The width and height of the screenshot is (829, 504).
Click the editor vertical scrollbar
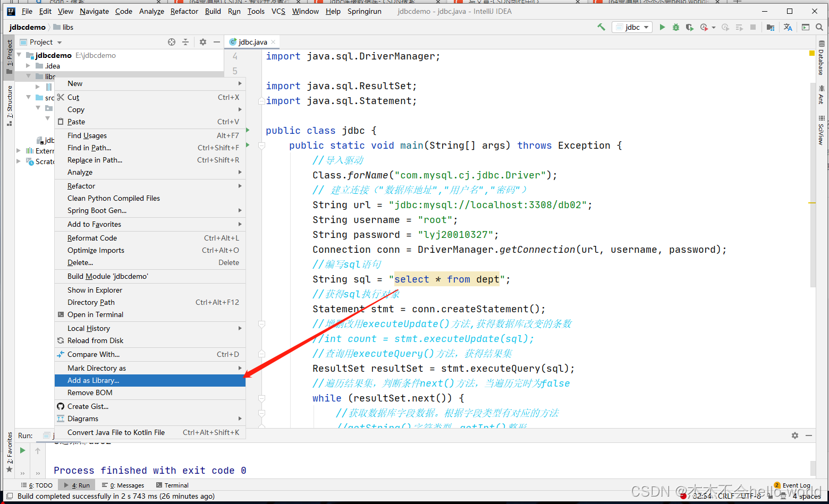click(x=813, y=185)
